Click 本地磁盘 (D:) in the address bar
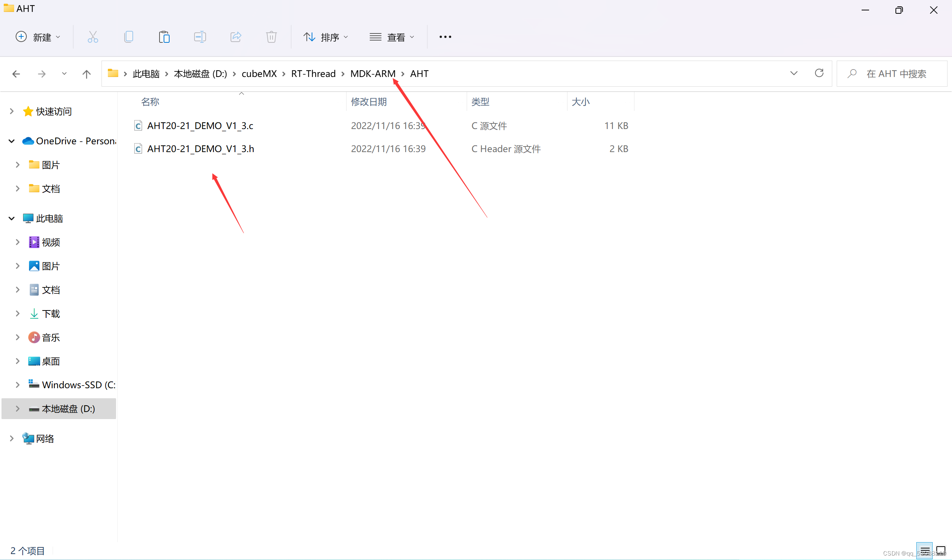This screenshot has width=952, height=560. point(200,74)
